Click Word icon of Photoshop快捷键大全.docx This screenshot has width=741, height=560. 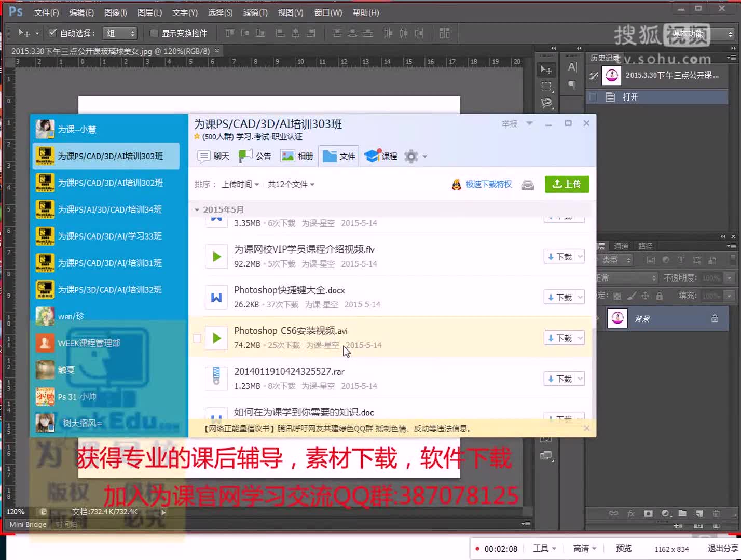tap(216, 297)
